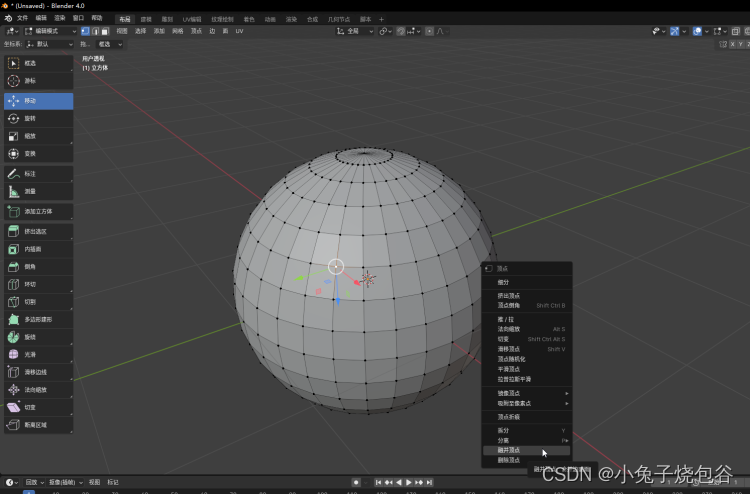
Task: Select the Edge Slide (滑移边线) tool
Action: pyautogui.click(x=38, y=372)
